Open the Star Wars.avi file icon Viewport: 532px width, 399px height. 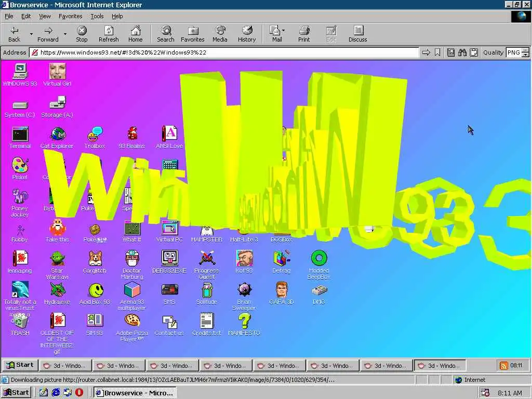coord(57,265)
